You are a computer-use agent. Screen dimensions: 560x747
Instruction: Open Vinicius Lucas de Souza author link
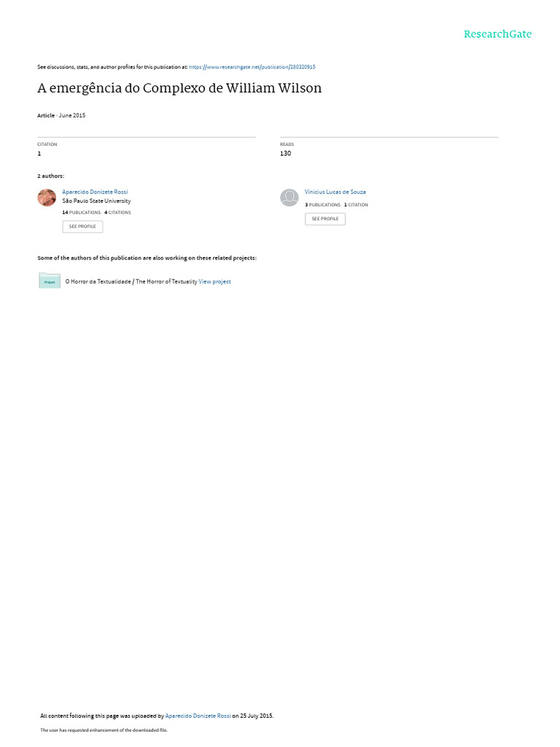(335, 192)
